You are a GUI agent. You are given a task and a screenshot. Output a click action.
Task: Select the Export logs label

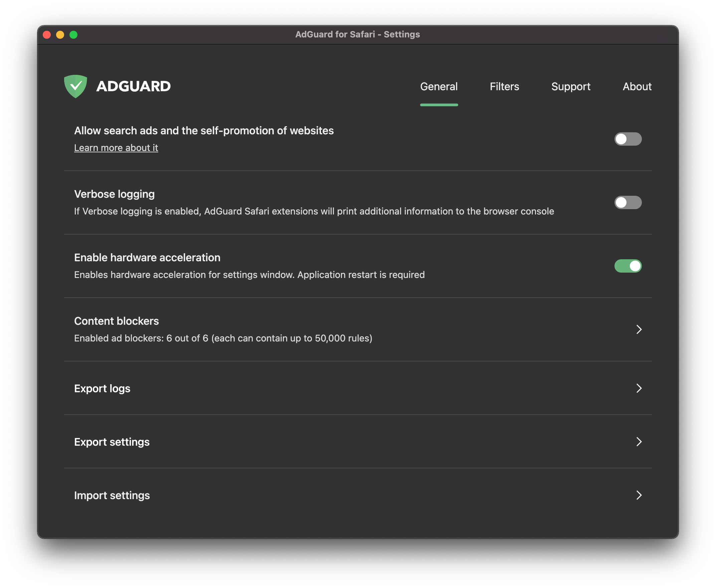pos(102,389)
